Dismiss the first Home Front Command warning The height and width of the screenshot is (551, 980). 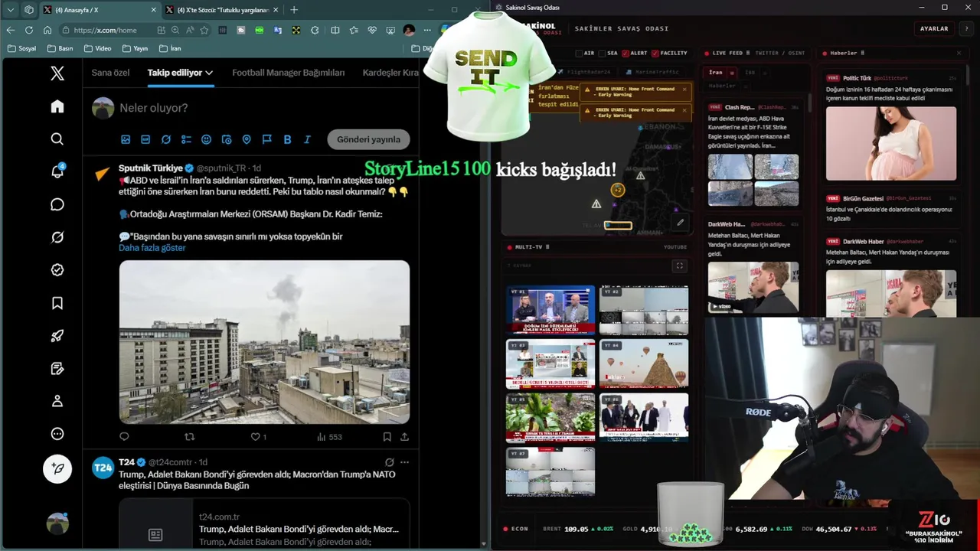(684, 89)
